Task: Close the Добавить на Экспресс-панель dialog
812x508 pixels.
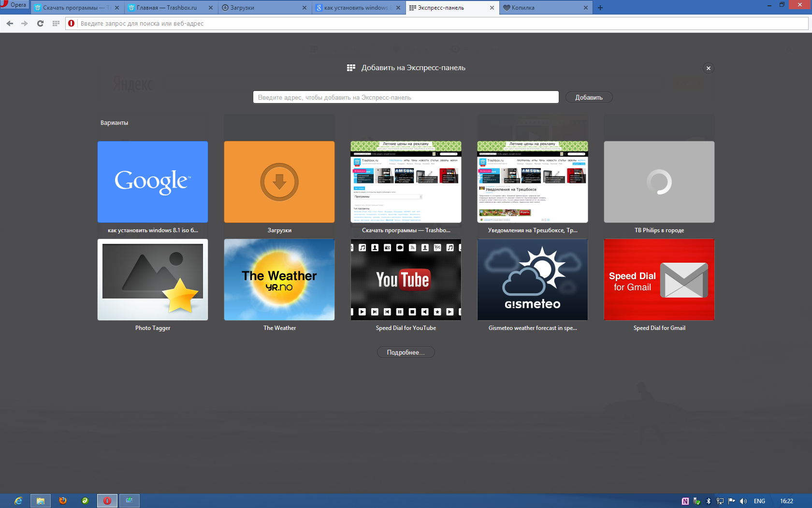Action: coord(709,68)
